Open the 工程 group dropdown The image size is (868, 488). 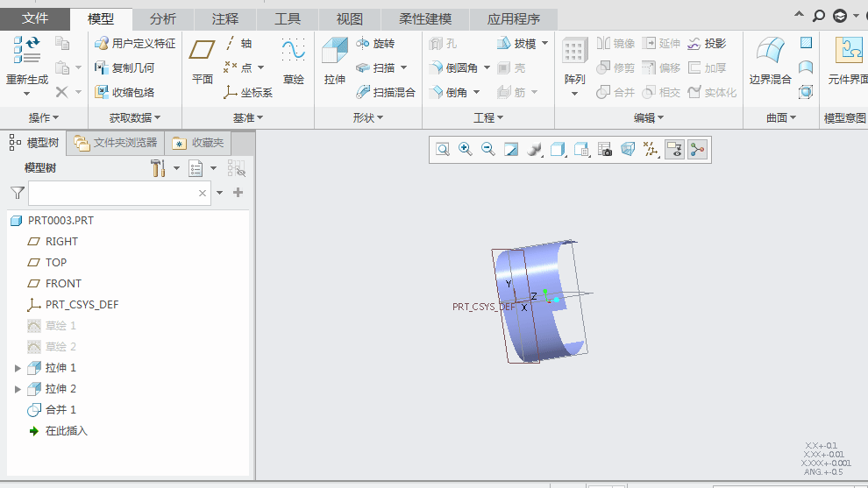[488, 118]
